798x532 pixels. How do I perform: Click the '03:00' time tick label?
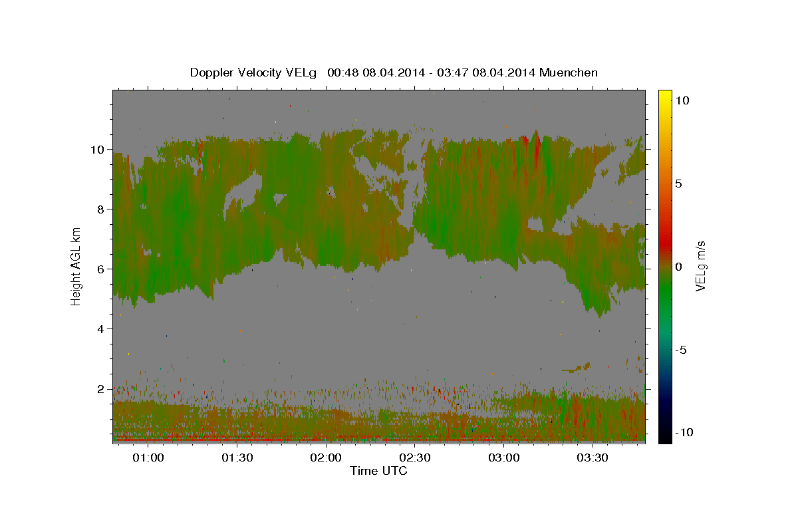503,458
